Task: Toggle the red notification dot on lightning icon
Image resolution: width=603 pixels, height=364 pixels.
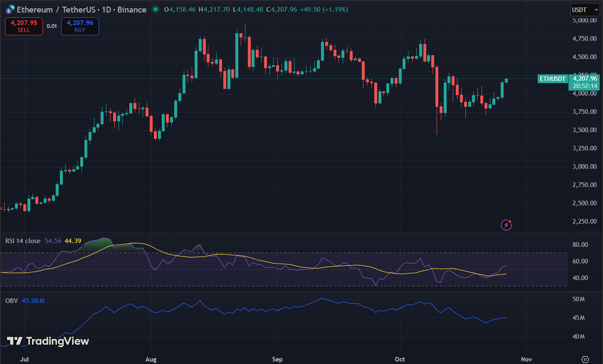Action: click(x=510, y=221)
